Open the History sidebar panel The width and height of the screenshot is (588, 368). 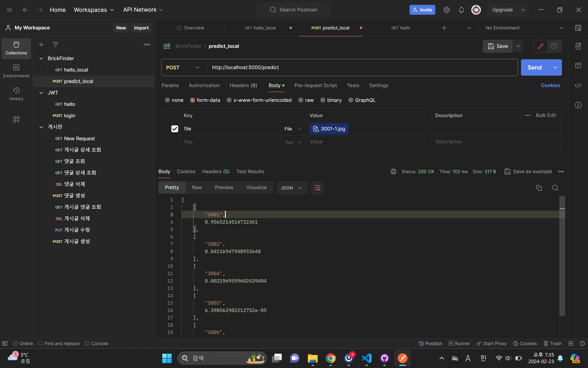[16, 94]
